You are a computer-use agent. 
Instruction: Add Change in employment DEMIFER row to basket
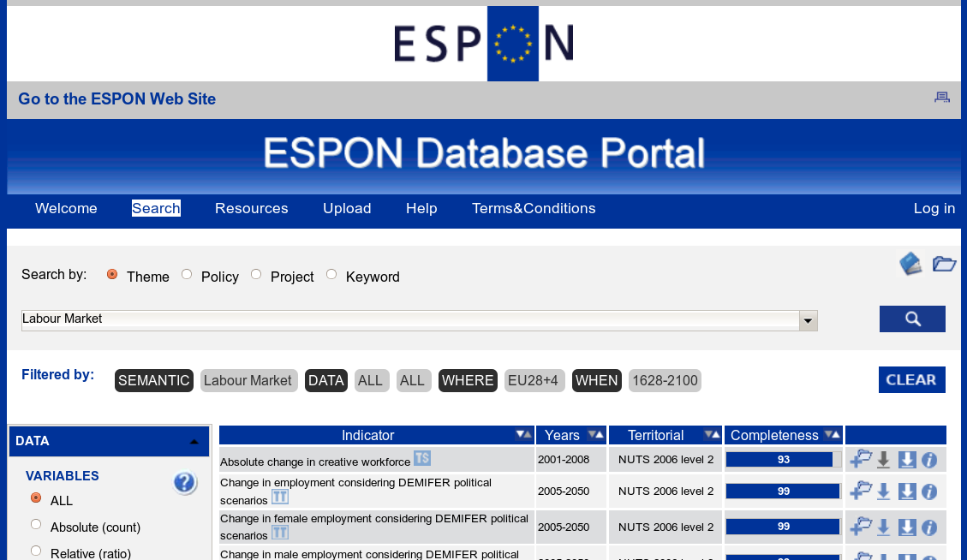(860, 491)
